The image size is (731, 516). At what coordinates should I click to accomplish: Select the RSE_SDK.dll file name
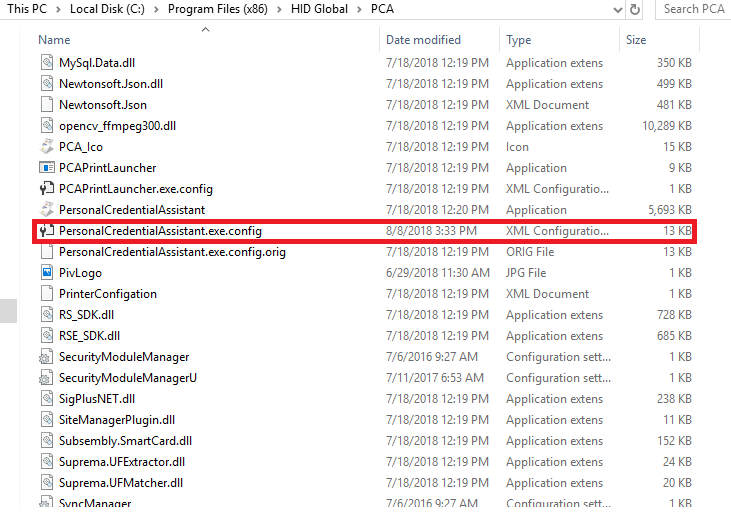(x=90, y=336)
